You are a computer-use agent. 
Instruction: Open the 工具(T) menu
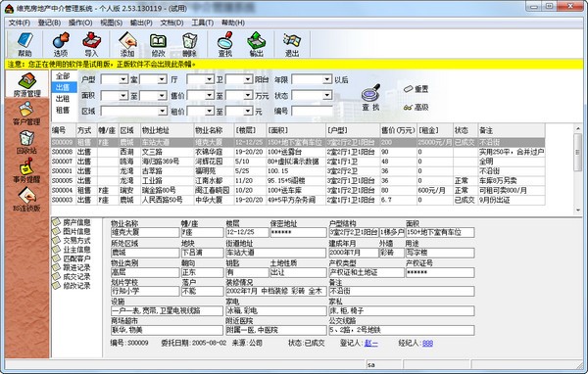point(203,23)
